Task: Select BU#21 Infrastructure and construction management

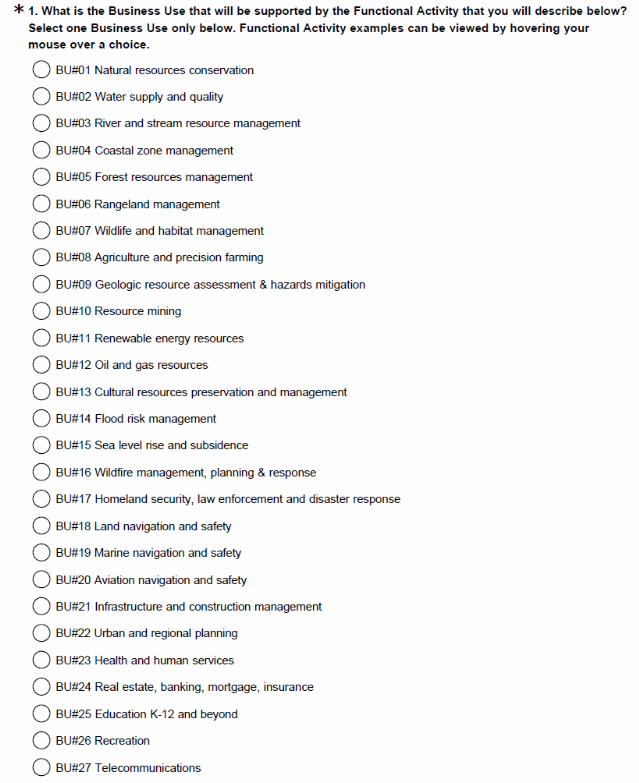Action: coord(42,607)
